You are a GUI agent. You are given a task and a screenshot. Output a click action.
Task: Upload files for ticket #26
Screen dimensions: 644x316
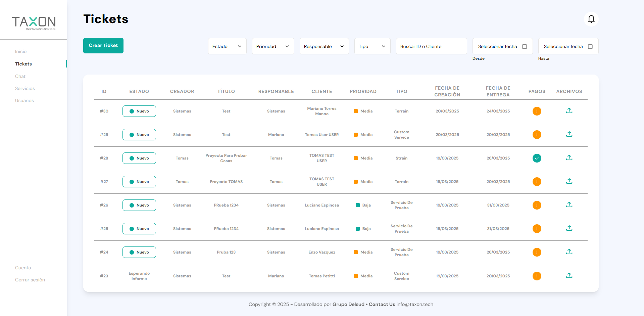pyautogui.click(x=569, y=205)
